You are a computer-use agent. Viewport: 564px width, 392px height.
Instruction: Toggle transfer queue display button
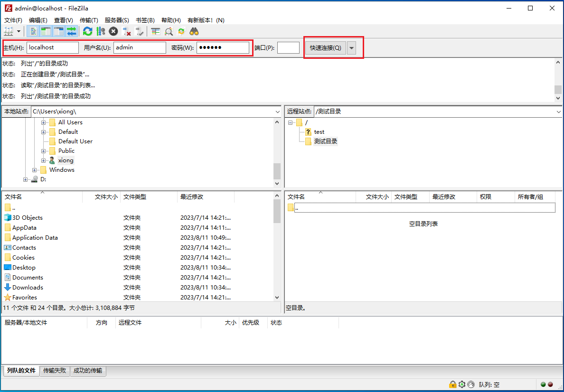[x=72, y=31]
